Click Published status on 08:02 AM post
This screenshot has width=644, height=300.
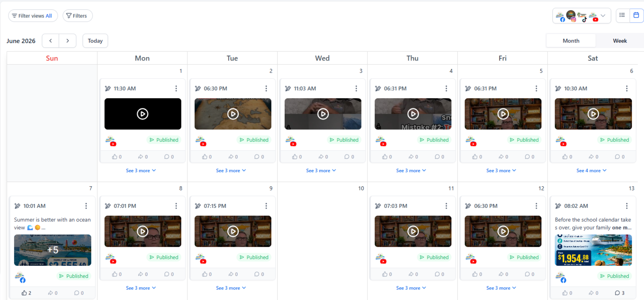(615, 276)
